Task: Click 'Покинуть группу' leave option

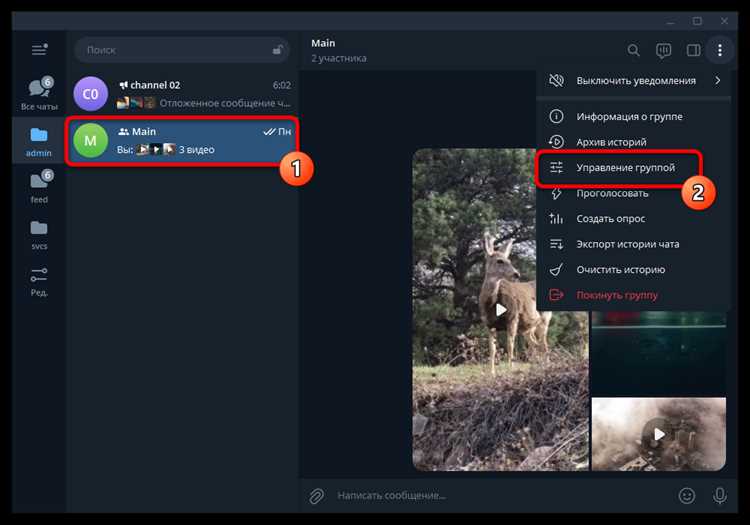Action: pyautogui.click(x=633, y=295)
